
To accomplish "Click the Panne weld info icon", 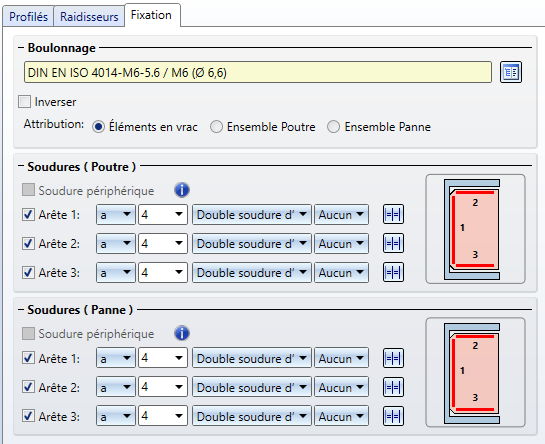I will (182, 333).
